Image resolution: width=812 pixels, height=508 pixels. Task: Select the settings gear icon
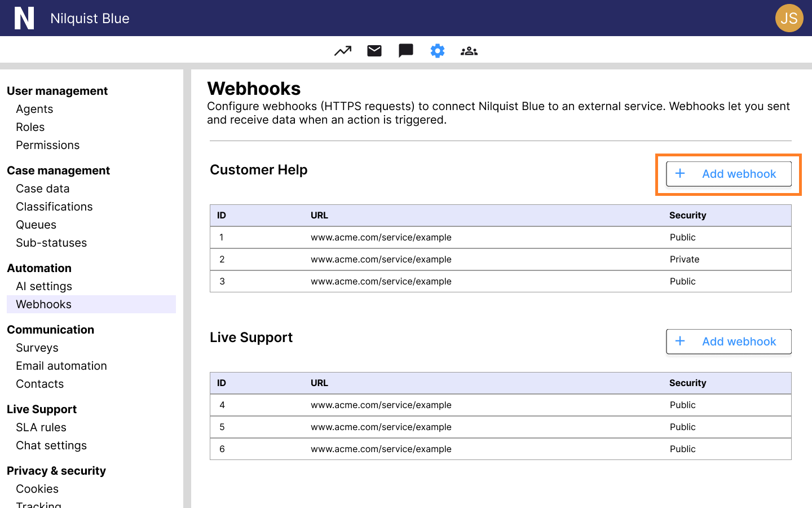tap(438, 51)
